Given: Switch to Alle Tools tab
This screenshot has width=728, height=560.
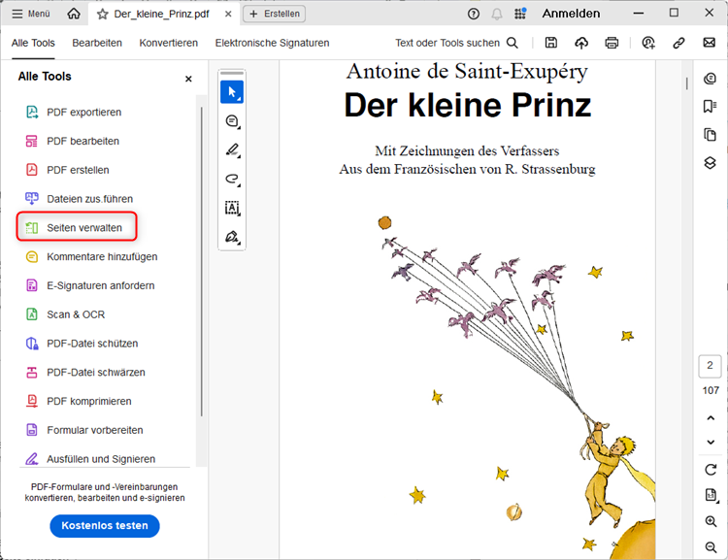Looking at the screenshot, I should pos(33,43).
